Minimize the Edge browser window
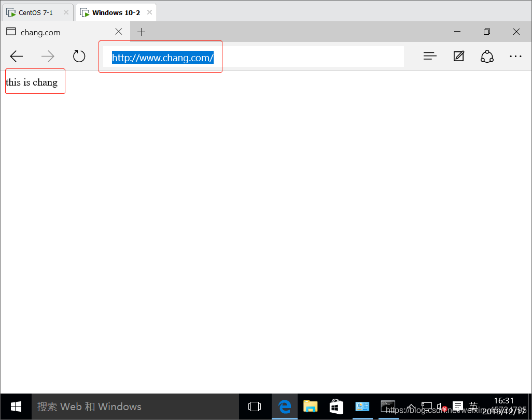 click(457, 32)
